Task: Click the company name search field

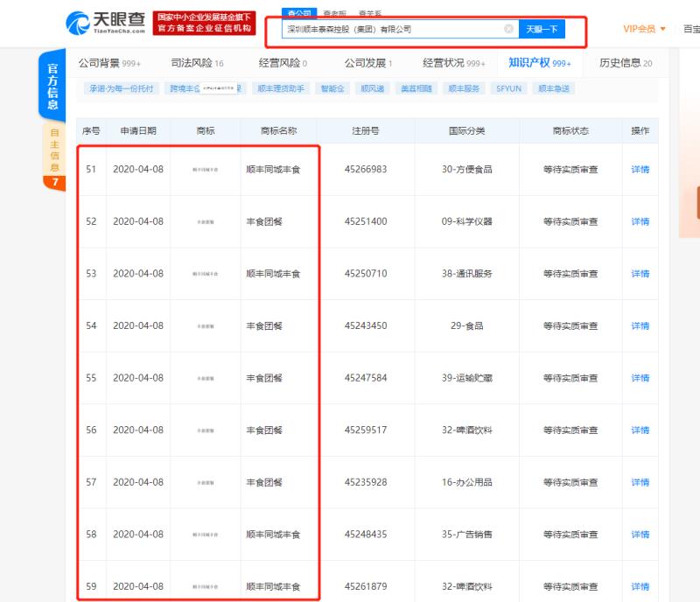Action: pyautogui.click(x=394, y=29)
